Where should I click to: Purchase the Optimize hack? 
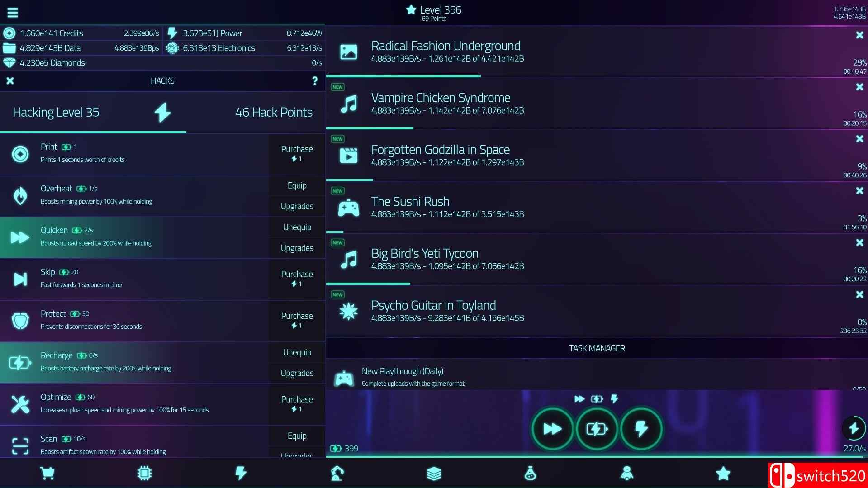(x=297, y=404)
